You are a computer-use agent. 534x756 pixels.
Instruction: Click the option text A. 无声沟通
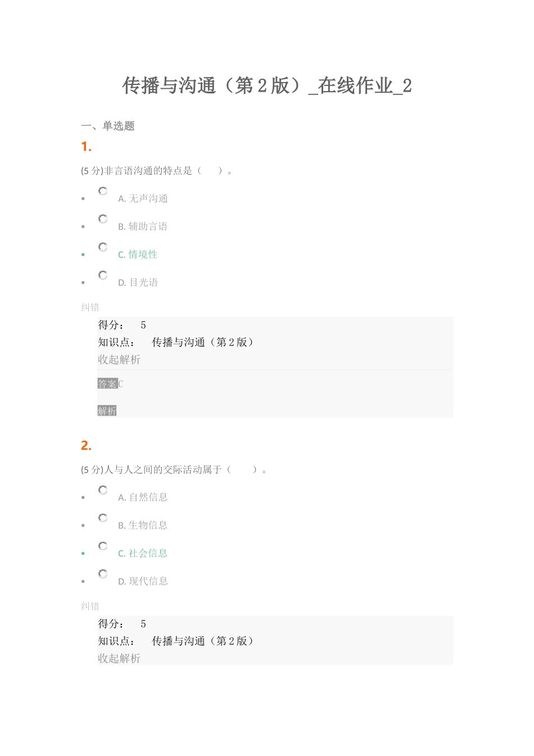click(x=143, y=199)
